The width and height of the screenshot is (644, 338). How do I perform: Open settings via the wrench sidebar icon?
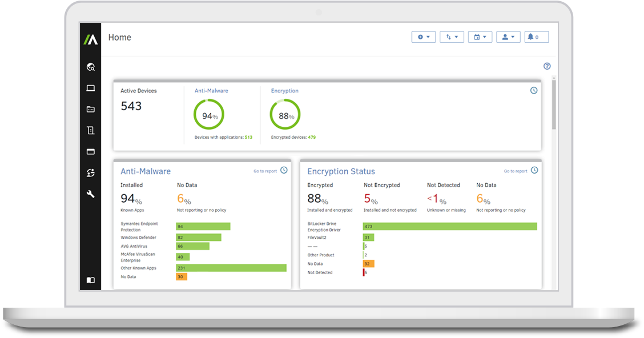90,194
